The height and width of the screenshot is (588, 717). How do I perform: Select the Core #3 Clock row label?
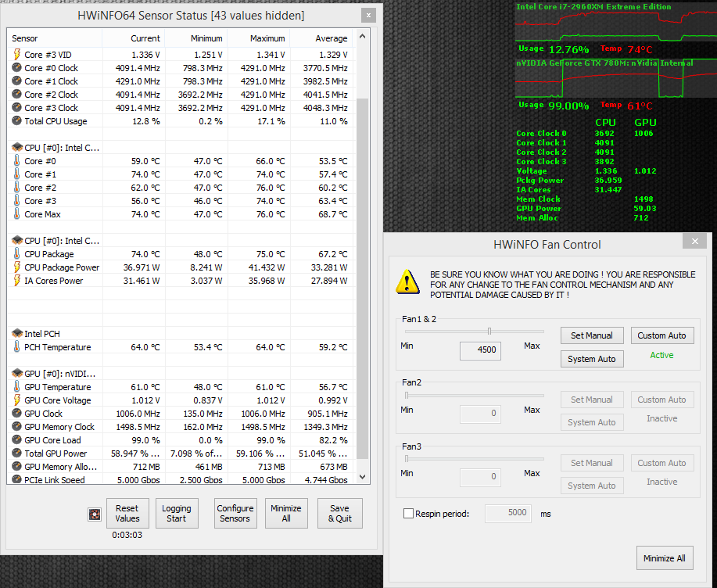(52, 107)
